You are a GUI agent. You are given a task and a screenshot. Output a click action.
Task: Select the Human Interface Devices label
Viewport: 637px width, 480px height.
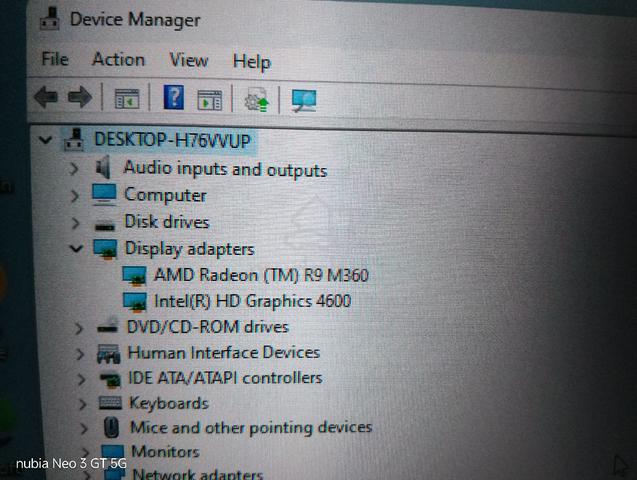tap(224, 352)
